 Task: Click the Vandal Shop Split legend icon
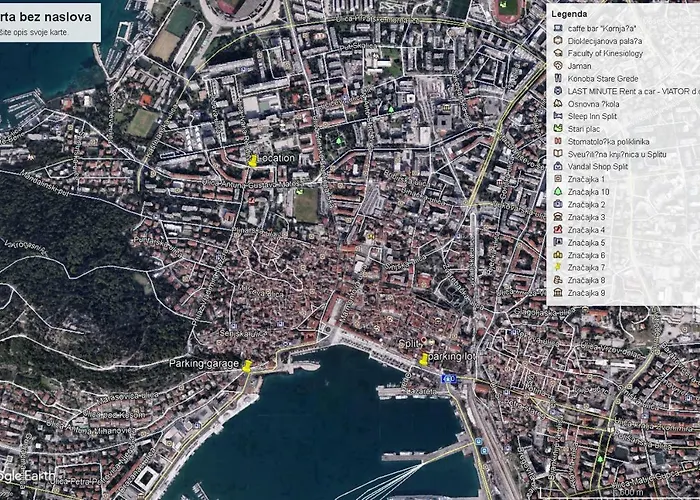(557, 167)
